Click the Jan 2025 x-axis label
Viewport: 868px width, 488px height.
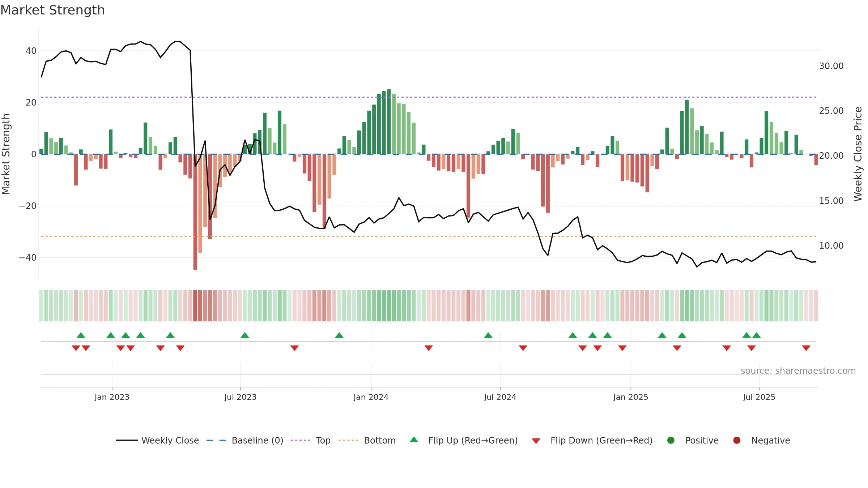click(631, 397)
